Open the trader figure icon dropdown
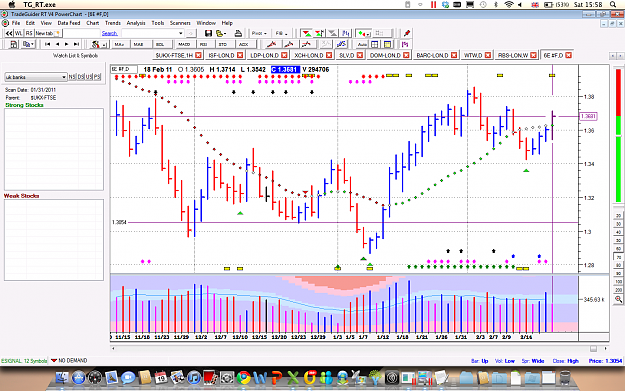 click(104, 44)
